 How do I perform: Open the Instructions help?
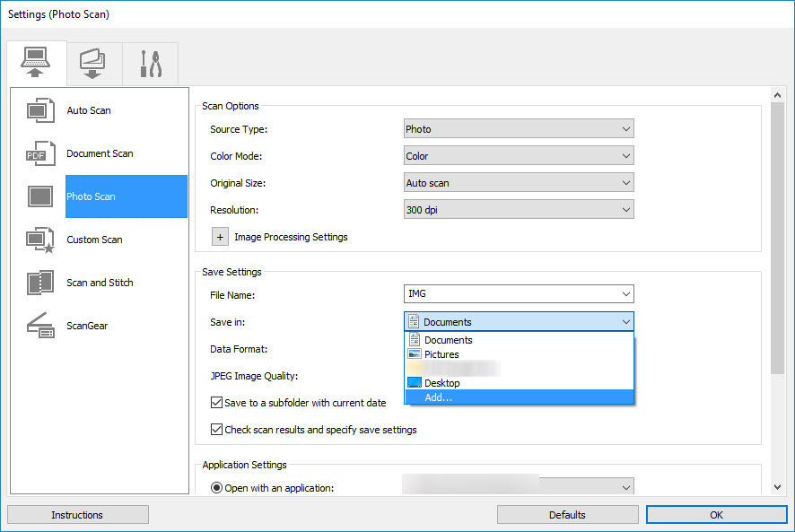tap(77, 514)
